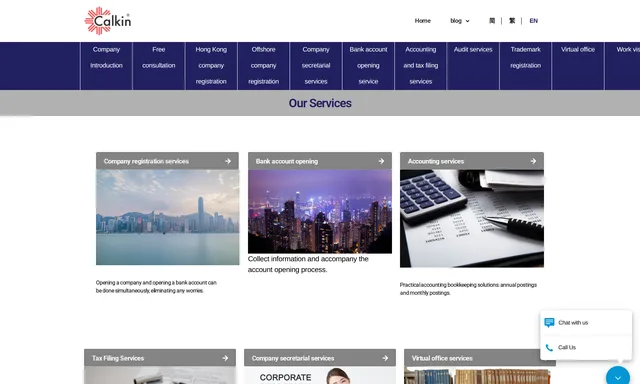Open Free consultation menu item
The width and height of the screenshot is (640, 384).
[x=159, y=65]
